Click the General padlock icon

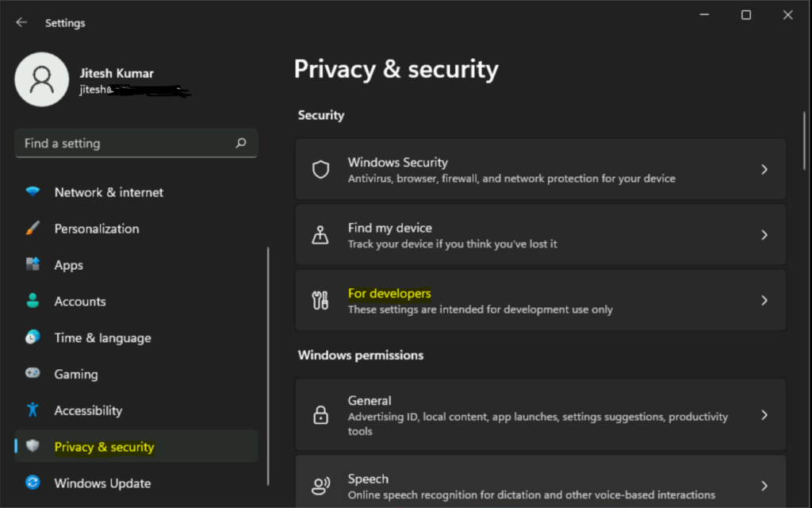pyautogui.click(x=320, y=414)
